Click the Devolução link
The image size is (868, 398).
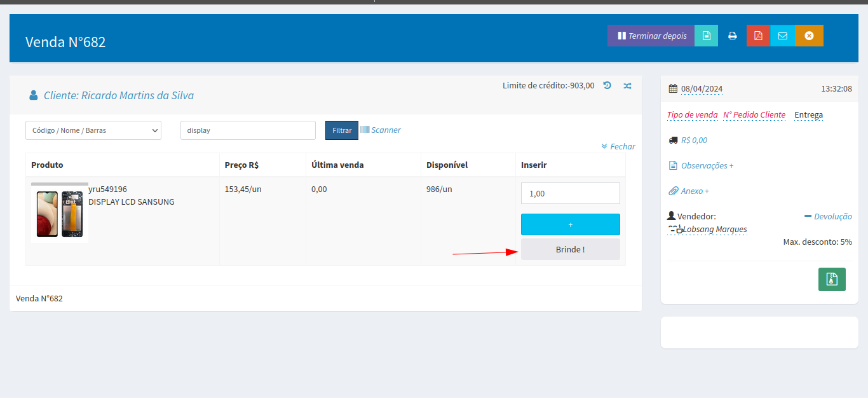click(829, 216)
